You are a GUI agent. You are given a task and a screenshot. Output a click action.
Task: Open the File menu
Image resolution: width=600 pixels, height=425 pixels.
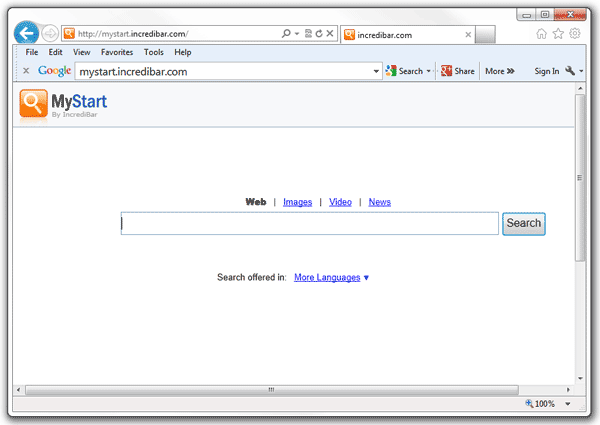point(32,52)
